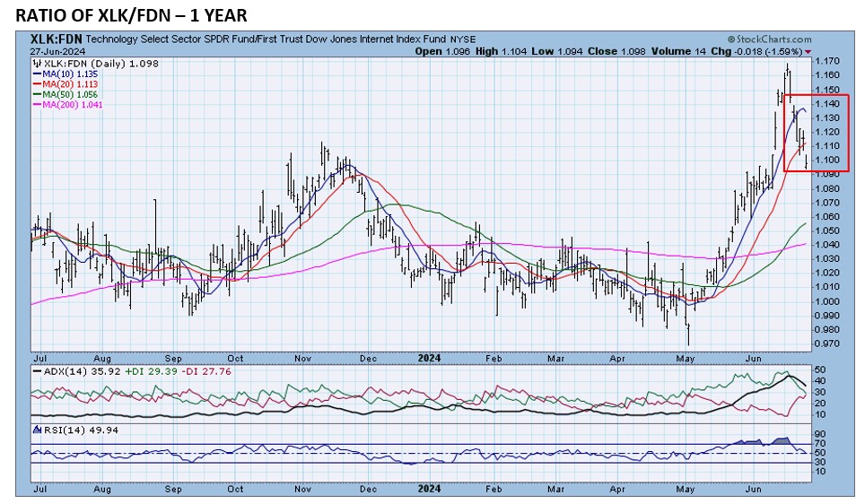The image size is (856, 504).
Task: Click the bars icon before RSI(14) label
Action: tap(37, 430)
